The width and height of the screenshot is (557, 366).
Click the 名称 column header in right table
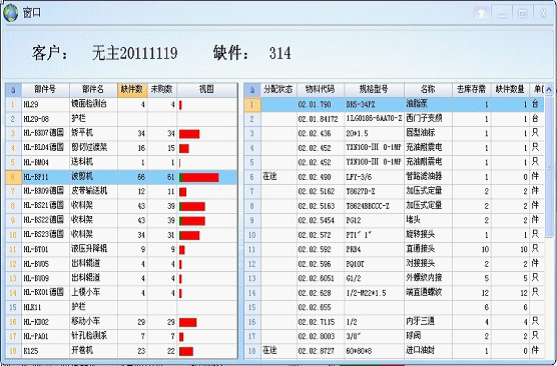point(428,90)
